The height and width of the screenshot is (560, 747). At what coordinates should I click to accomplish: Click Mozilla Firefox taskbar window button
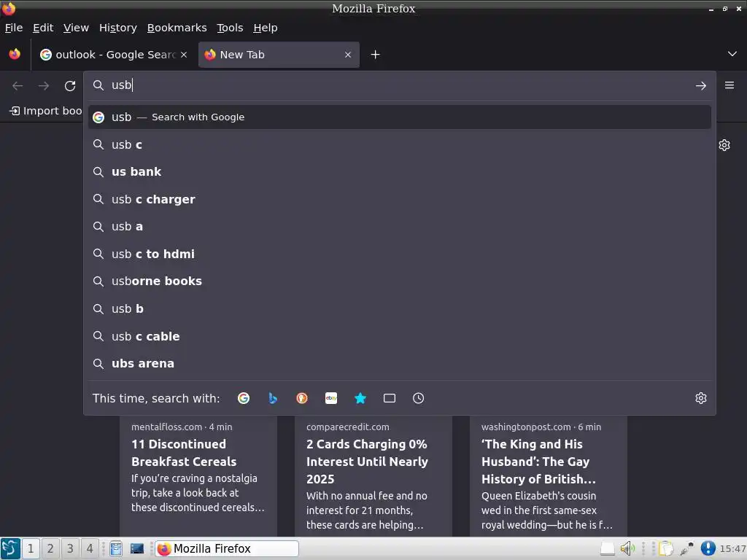point(226,548)
